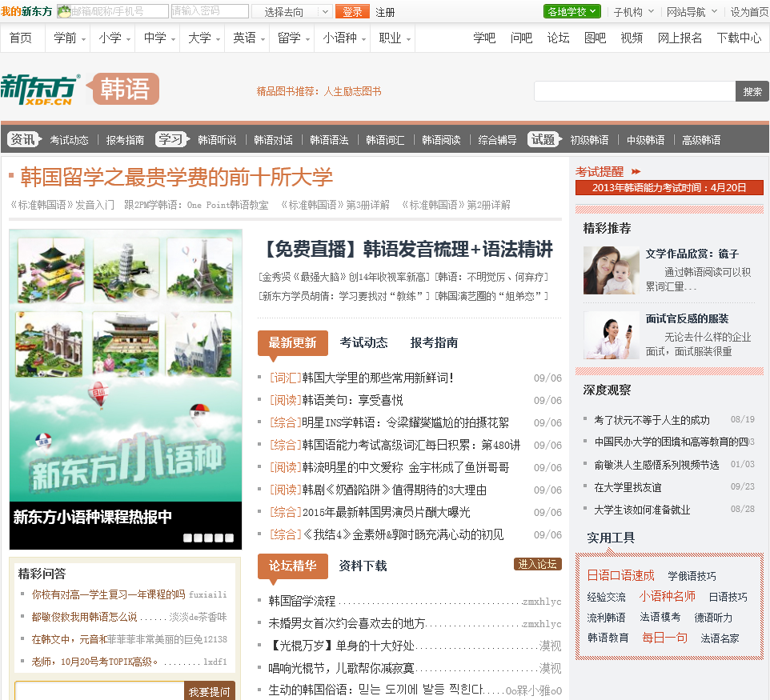Image resolution: width=770 pixels, height=700 pixels.
Task: Open 考了状元不等于人生的成功 article
Action: point(652,420)
